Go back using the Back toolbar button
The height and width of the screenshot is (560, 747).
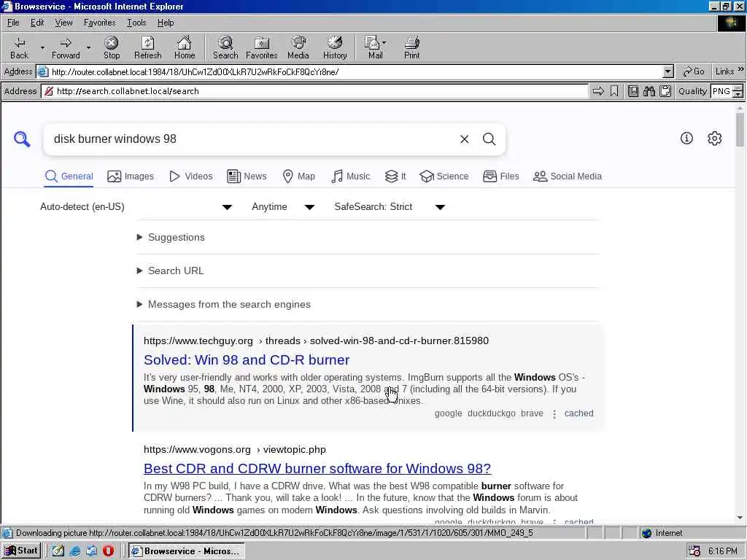coord(19,47)
